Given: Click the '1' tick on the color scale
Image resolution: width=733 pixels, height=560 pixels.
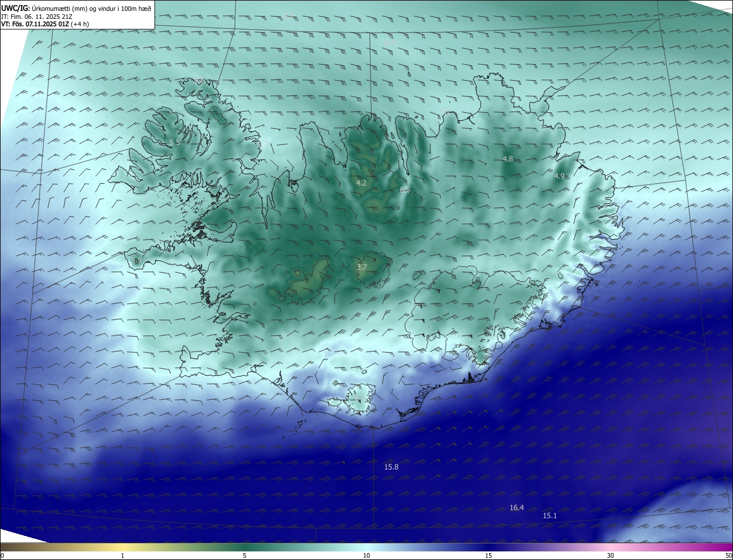Looking at the screenshot, I should 123,555.
